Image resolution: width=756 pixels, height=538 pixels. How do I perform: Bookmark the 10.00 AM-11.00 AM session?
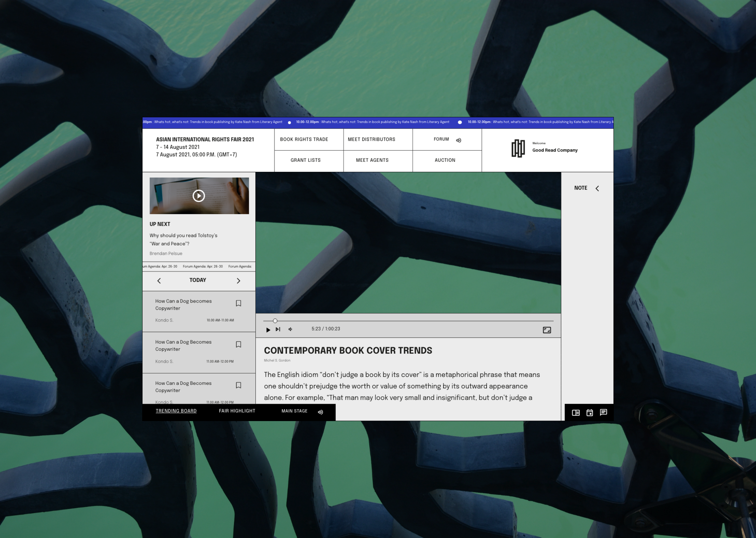coord(238,303)
